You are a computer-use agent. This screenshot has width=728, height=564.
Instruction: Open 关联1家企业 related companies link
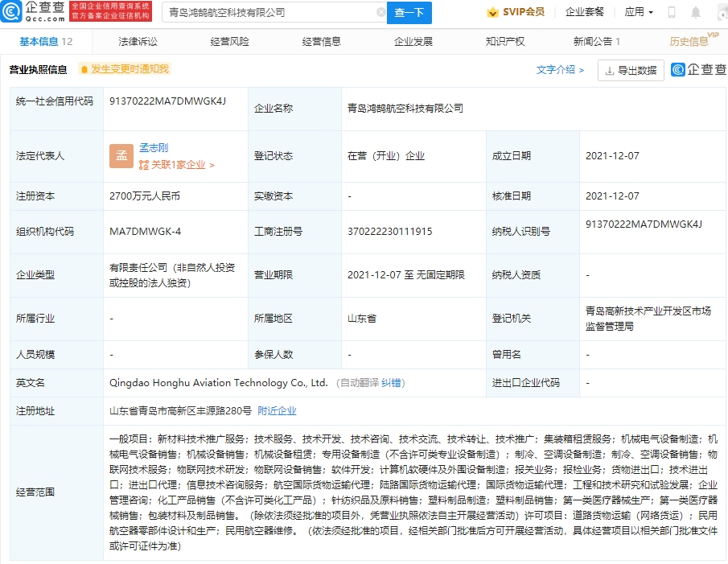point(183,165)
